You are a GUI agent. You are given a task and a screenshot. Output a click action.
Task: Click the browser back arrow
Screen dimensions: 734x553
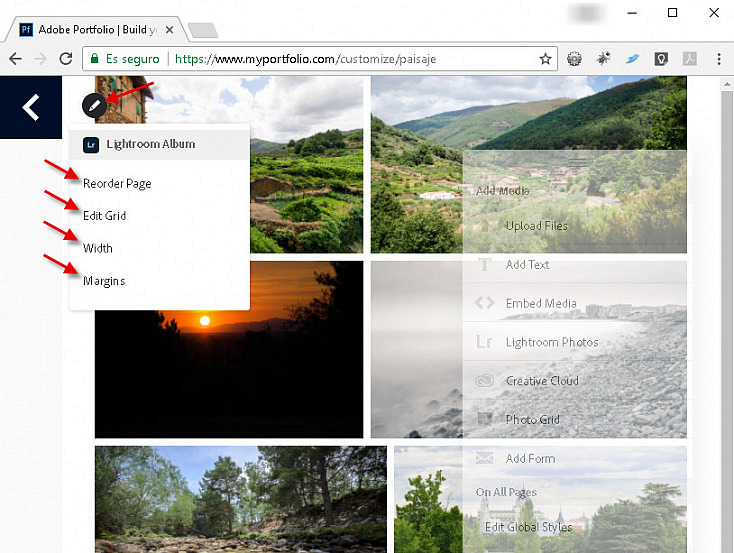click(15, 59)
